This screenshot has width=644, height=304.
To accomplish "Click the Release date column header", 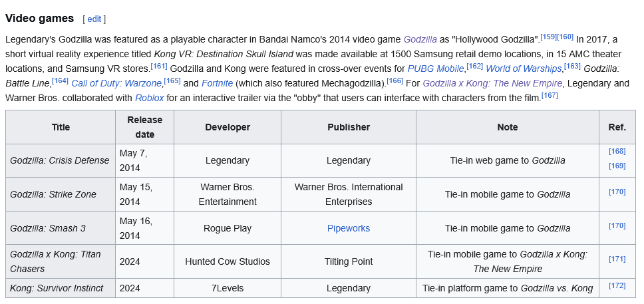I will pos(144,127).
